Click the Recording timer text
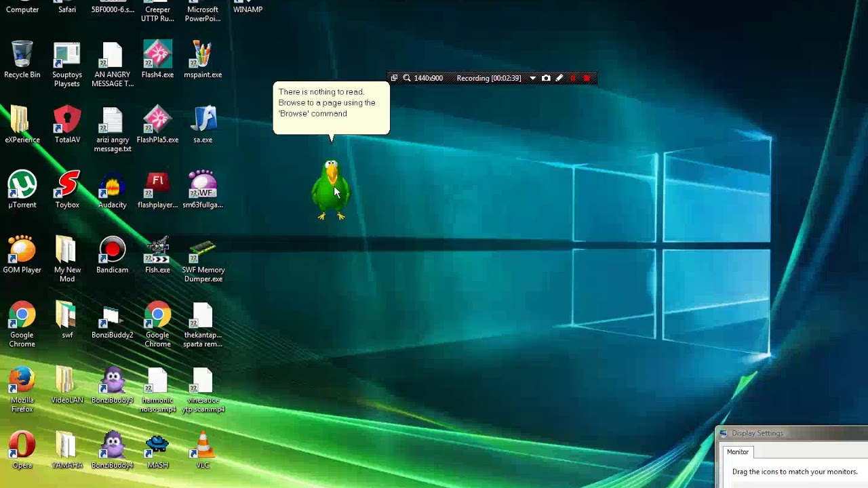 tap(489, 78)
